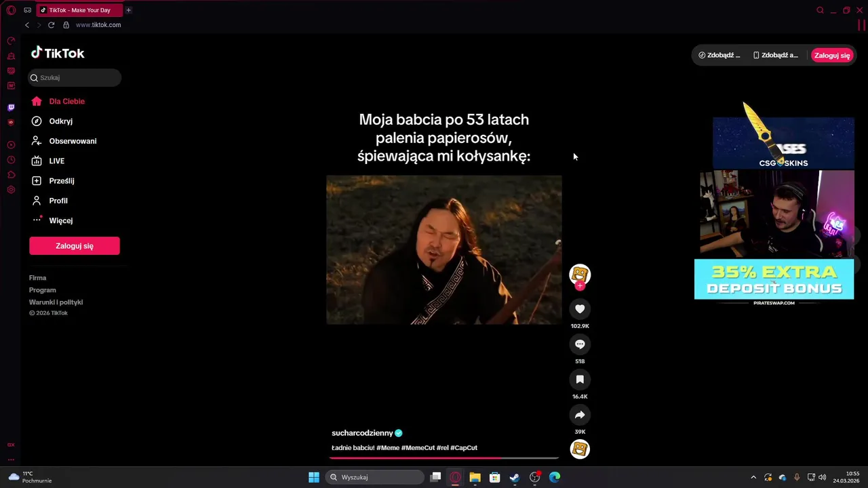
Task: Click the #Meme hashtag
Action: (388, 448)
